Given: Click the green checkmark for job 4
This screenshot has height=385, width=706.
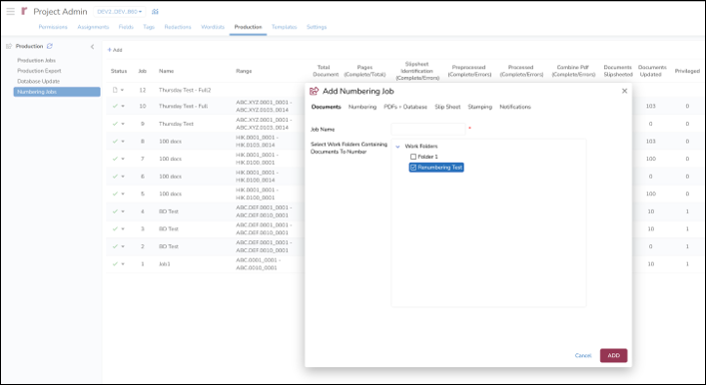Looking at the screenshot, I should (x=115, y=211).
